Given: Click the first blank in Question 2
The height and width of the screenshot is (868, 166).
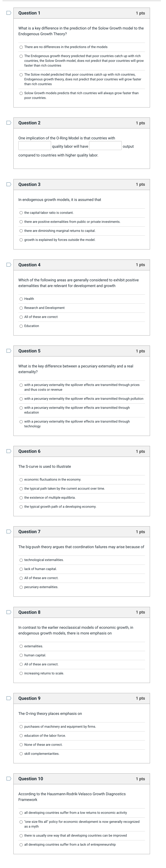Looking at the screenshot, I should [34, 146].
